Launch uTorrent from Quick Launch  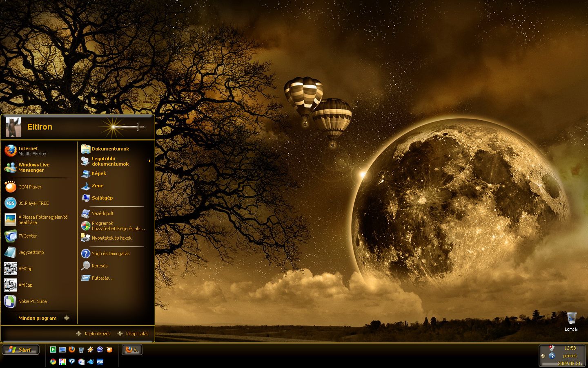[53, 350]
